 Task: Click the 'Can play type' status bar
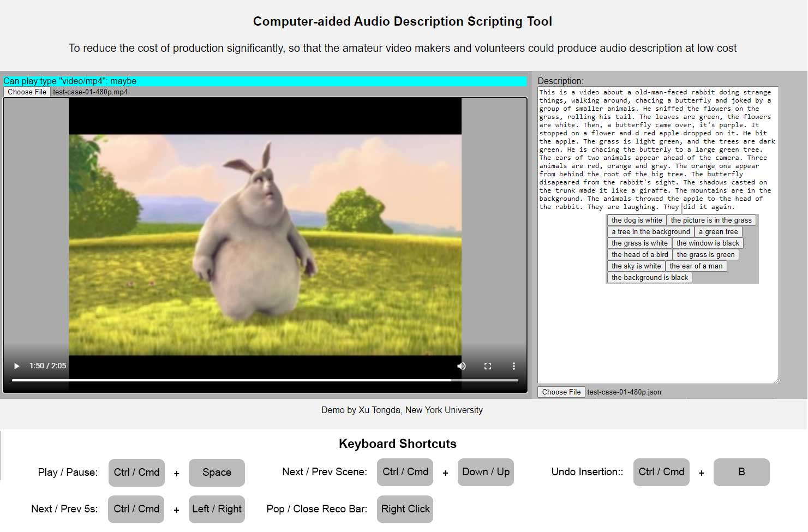click(x=265, y=81)
